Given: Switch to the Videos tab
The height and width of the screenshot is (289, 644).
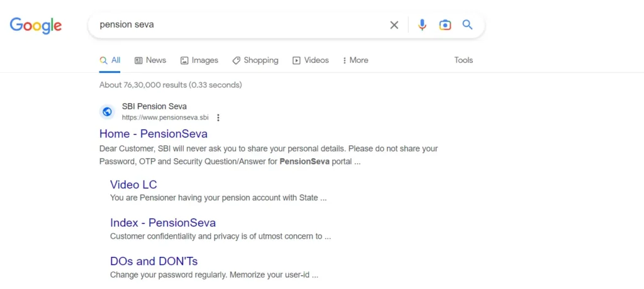Looking at the screenshot, I should click(x=311, y=60).
